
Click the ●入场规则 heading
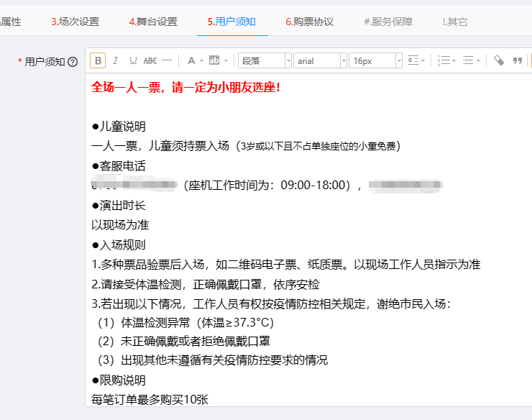pyautogui.click(x=119, y=245)
